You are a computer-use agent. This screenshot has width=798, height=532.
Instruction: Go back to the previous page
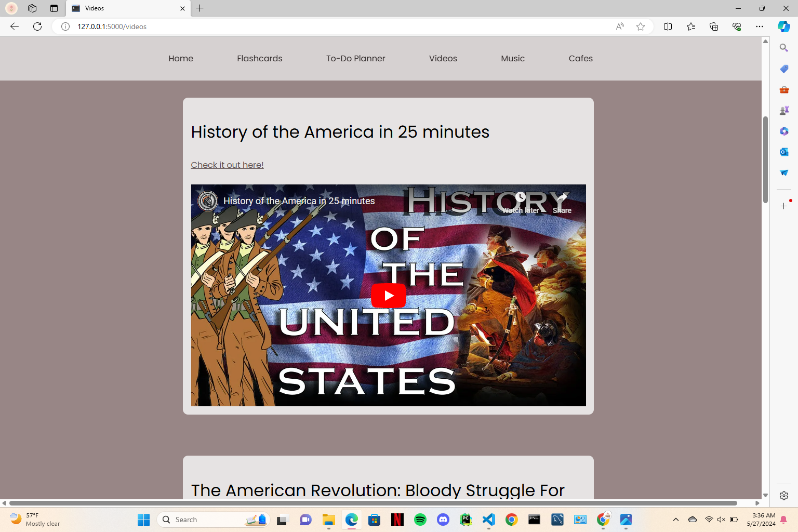[15, 26]
